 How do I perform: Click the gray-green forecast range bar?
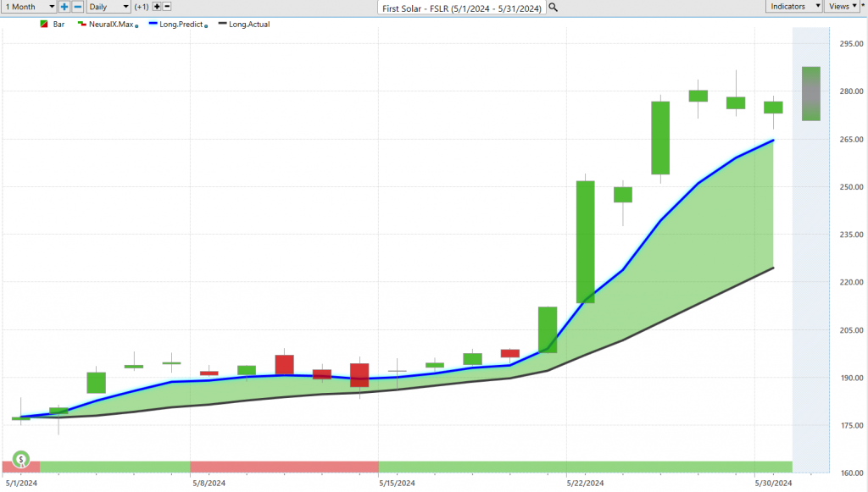pos(811,94)
